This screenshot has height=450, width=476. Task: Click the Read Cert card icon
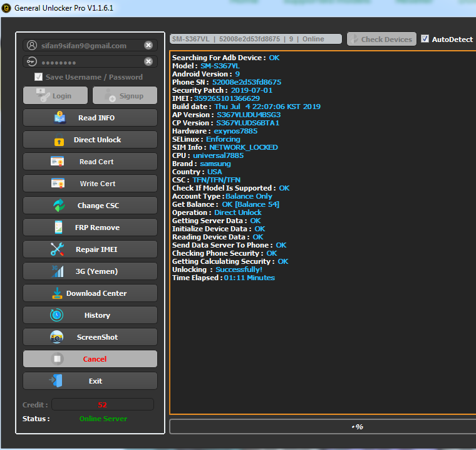(x=58, y=162)
